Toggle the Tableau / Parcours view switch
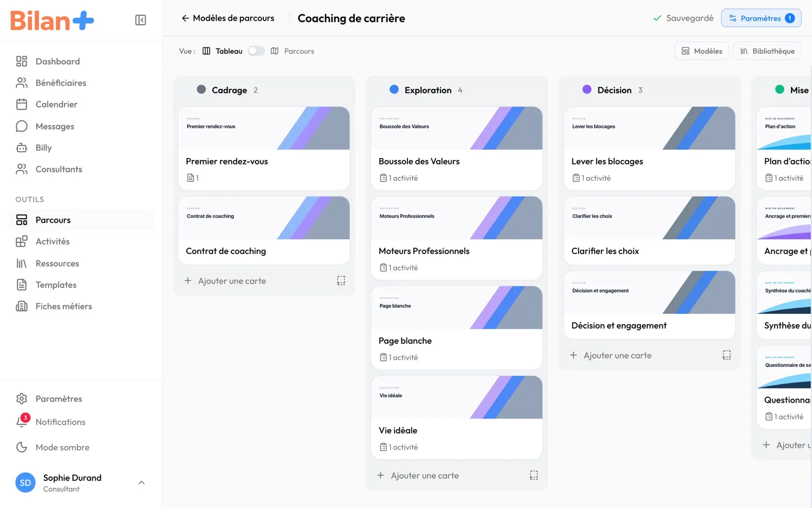 [256, 51]
